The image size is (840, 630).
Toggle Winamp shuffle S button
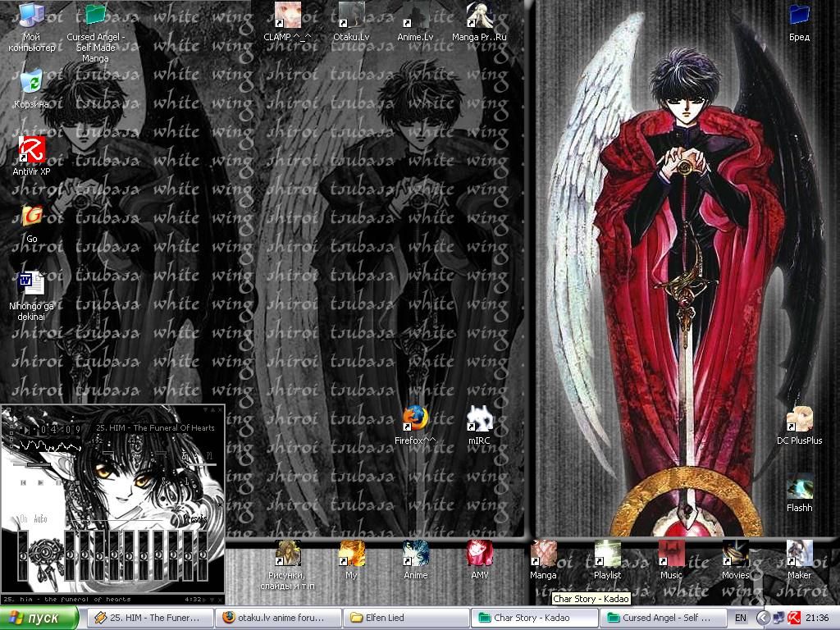pos(164,482)
